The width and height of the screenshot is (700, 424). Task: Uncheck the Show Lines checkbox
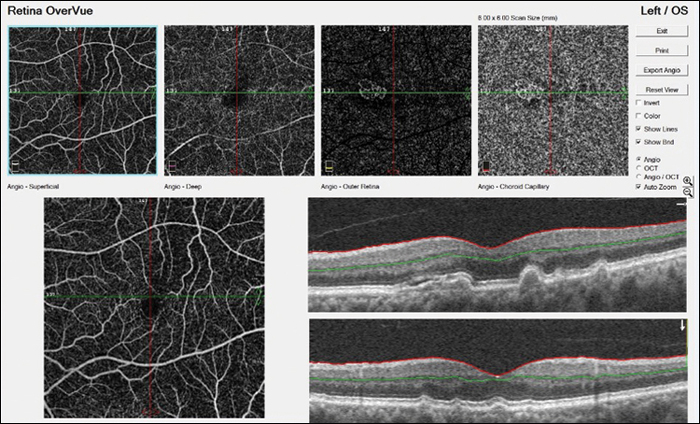pyautogui.click(x=638, y=129)
